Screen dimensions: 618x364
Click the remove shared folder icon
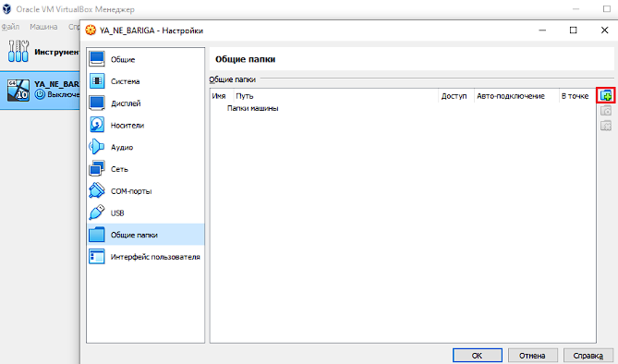click(x=606, y=126)
